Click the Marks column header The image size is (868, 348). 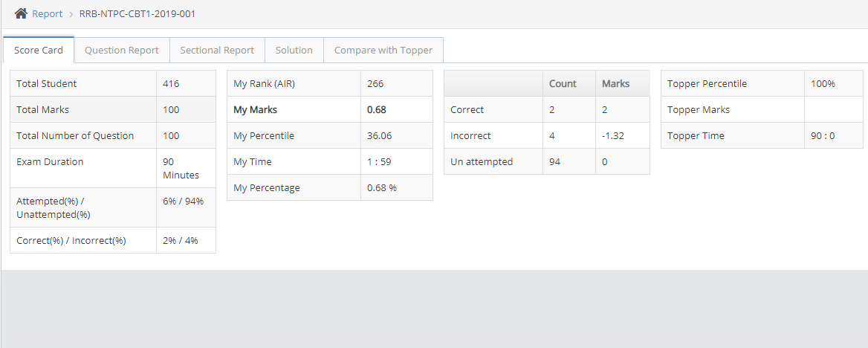click(615, 84)
